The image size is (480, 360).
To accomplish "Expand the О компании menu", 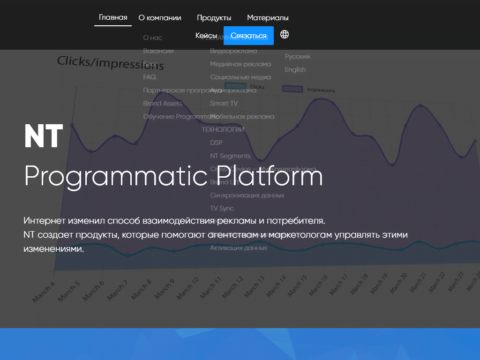I will coord(160,18).
